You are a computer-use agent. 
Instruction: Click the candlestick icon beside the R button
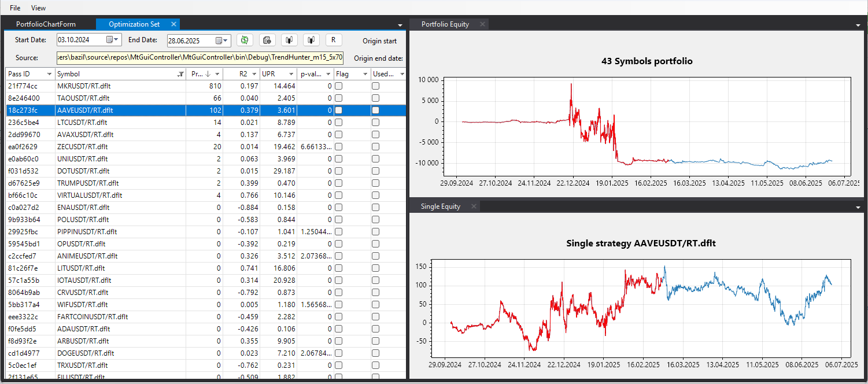311,40
